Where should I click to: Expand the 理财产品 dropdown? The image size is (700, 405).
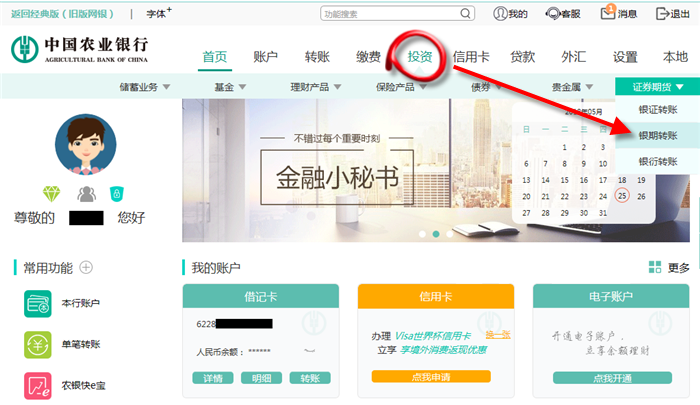point(316,87)
